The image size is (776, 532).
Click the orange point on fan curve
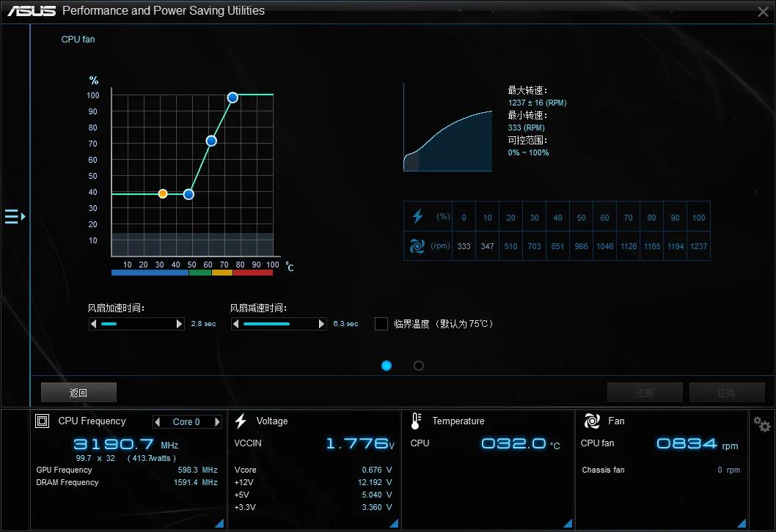tap(163, 194)
